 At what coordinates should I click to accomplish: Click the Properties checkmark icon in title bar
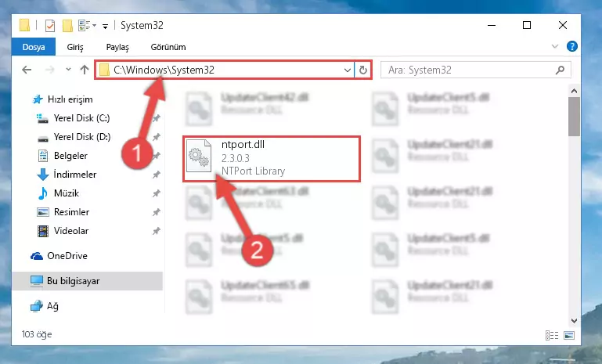coord(50,26)
